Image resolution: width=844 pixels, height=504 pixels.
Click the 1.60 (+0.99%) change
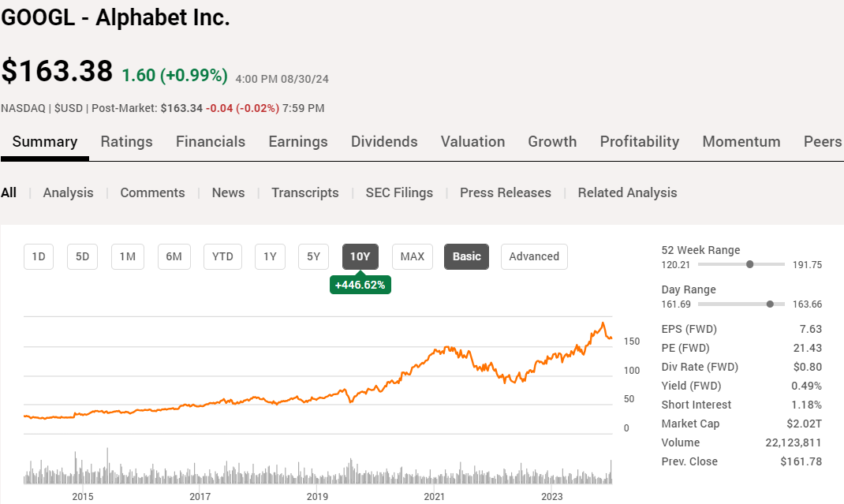tap(175, 75)
